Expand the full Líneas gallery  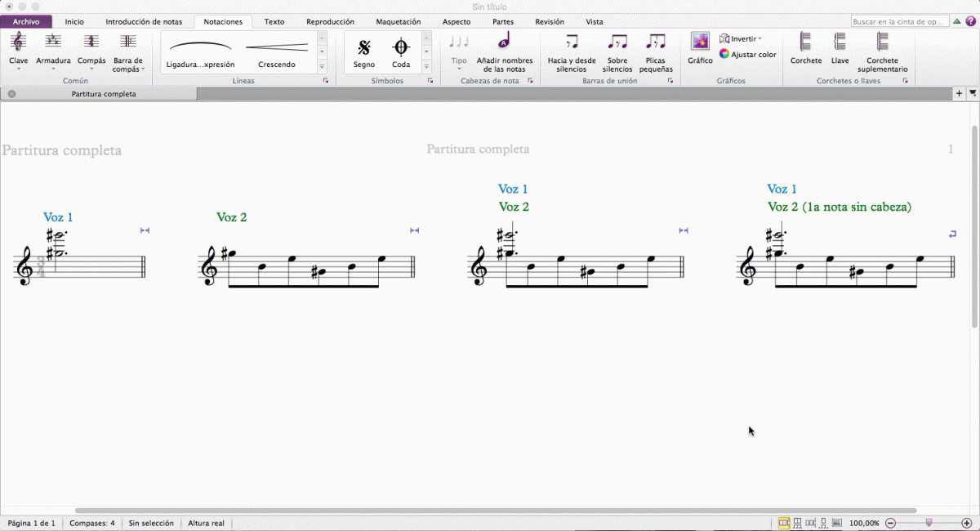tap(322, 66)
